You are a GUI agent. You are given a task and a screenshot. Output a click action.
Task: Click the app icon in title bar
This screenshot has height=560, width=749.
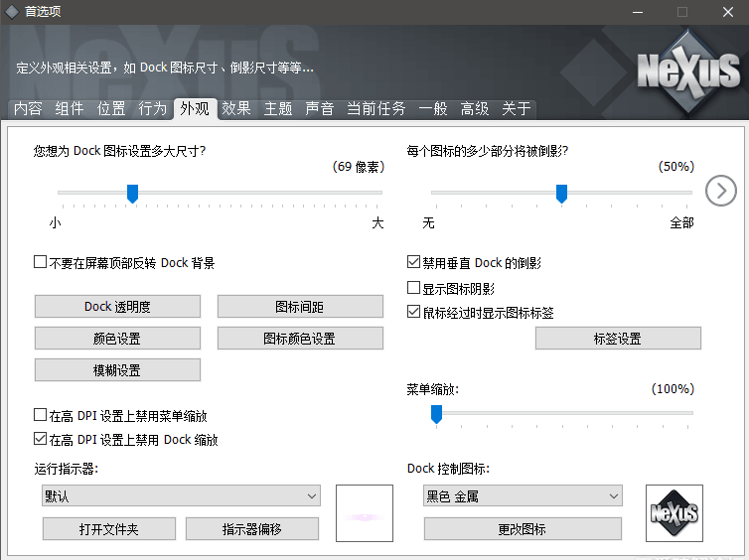tap(12, 12)
